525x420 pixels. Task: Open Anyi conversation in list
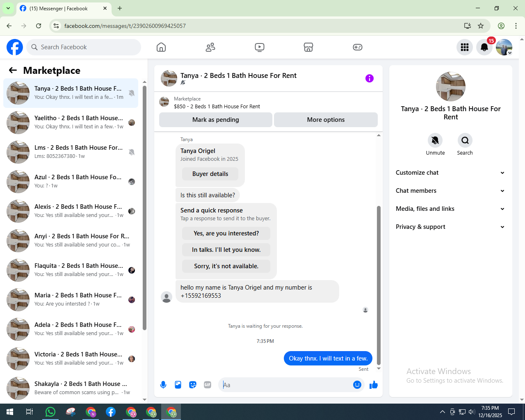tap(71, 241)
